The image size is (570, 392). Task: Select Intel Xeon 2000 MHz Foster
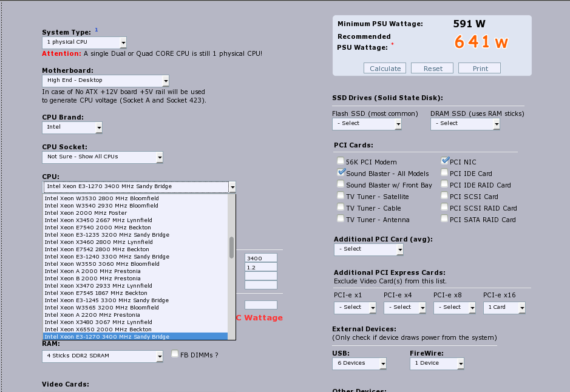point(135,213)
